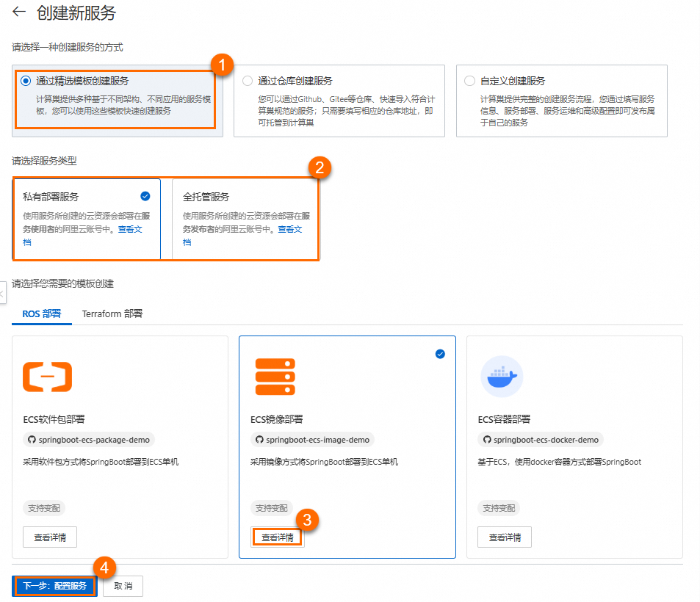
Task: Click 支持变配 tag on ECS镜像部署 card
Action: pos(272,508)
